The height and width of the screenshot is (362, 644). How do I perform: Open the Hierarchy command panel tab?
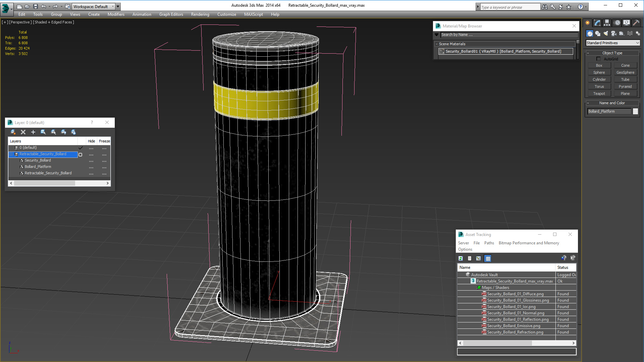pos(607,23)
